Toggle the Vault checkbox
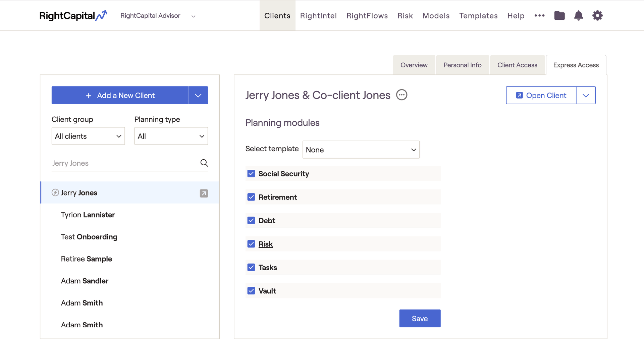 coord(251,291)
